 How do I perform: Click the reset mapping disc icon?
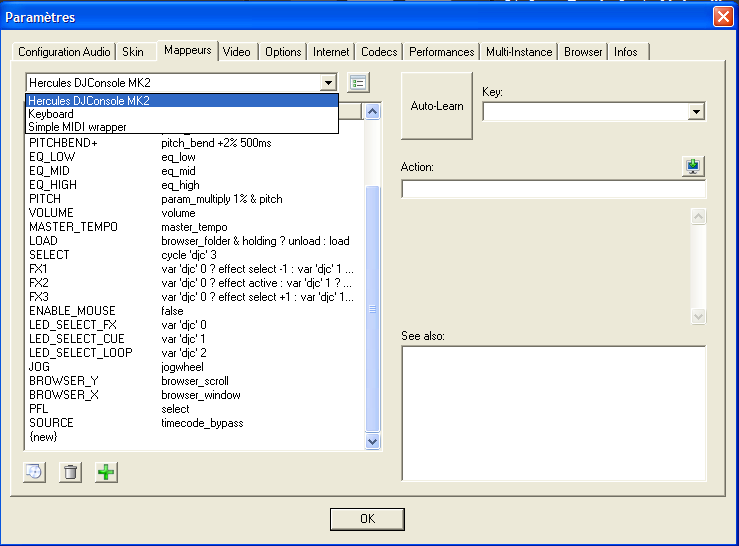[34, 472]
